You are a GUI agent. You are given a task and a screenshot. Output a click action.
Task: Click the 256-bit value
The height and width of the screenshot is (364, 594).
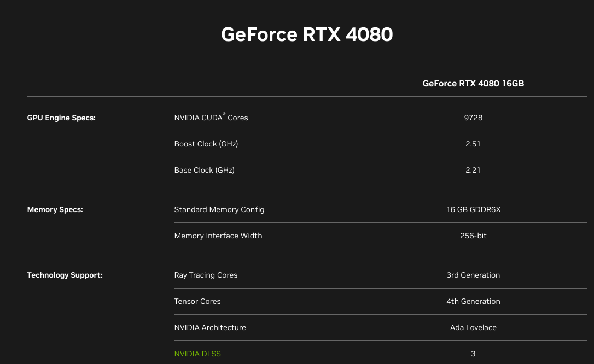pyautogui.click(x=473, y=236)
